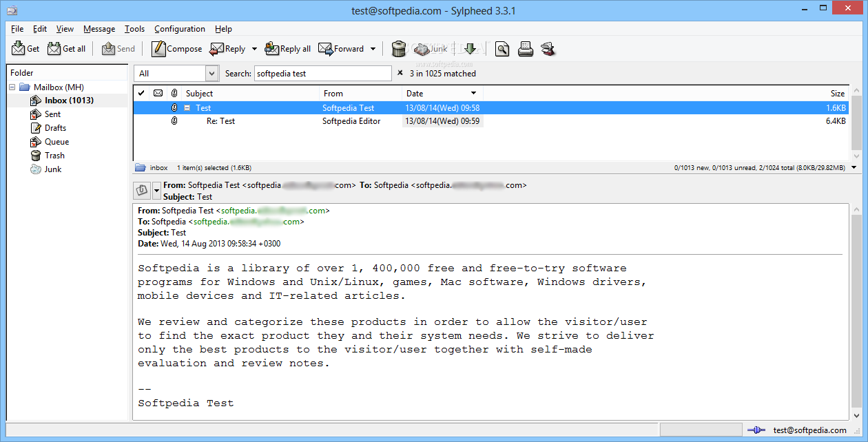This screenshot has height=442, width=868.
Task: Click the attachment clip on Re: Test row
Action: [x=174, y=121]
